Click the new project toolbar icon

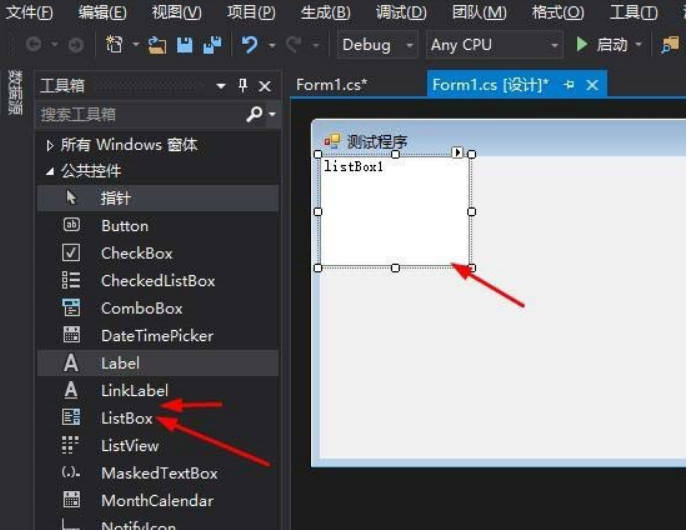(x=114, y=45)
